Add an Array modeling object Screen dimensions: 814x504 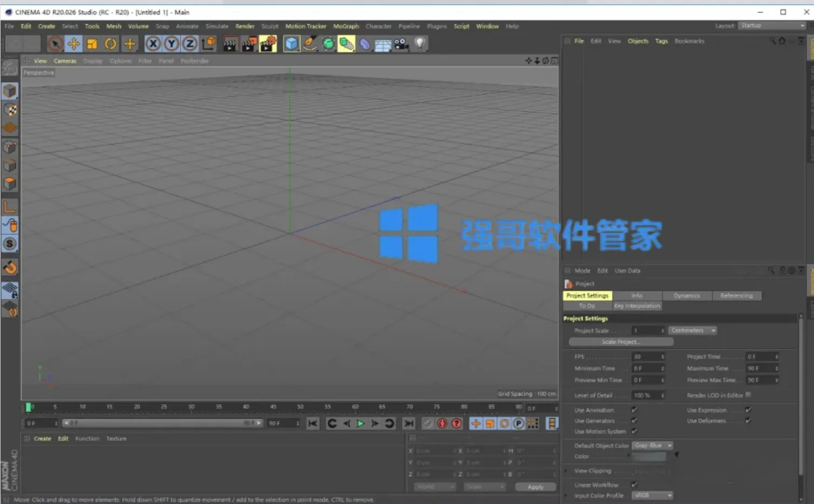(x=347, y=44)
